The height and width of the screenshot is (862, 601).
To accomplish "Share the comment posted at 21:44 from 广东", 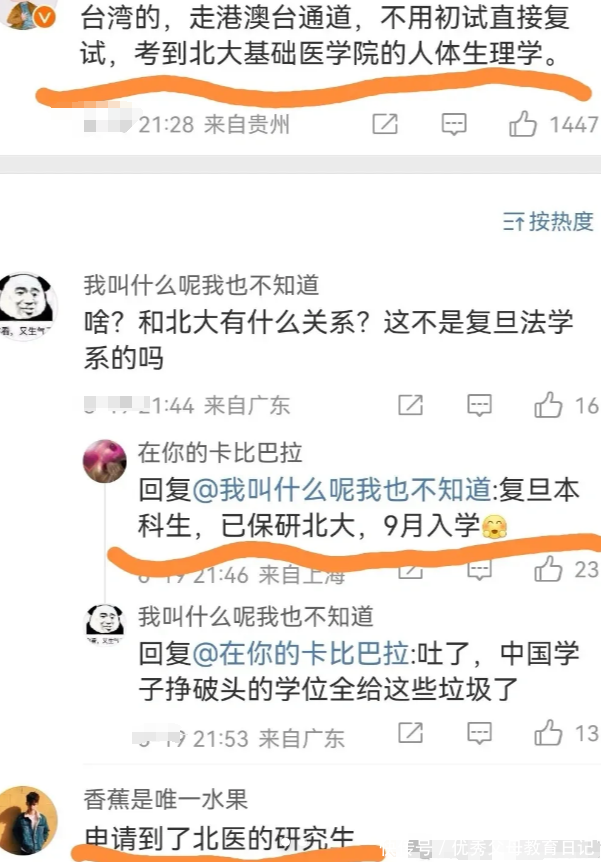I will tap(411, 405).
